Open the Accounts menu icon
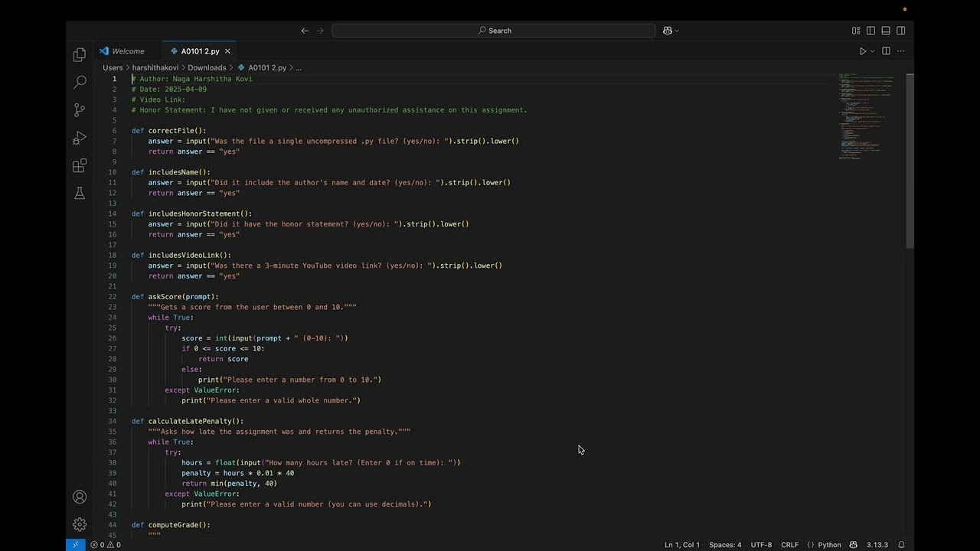Image resolution: width=980 pixels, height=551 pixels. click(x=80, y=497)
